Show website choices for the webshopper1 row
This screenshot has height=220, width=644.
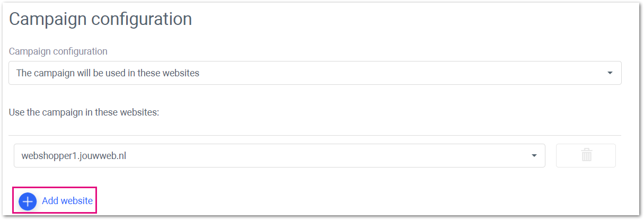pos(534,156)
